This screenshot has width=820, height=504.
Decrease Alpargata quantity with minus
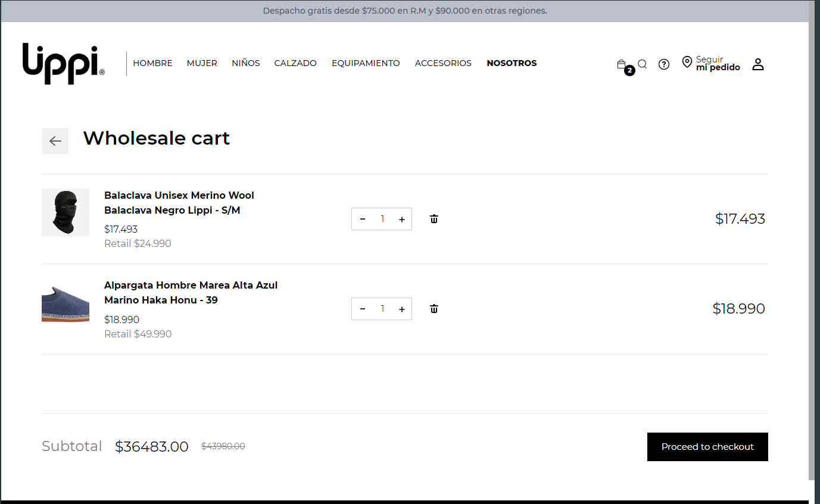(x=363, y=309)
